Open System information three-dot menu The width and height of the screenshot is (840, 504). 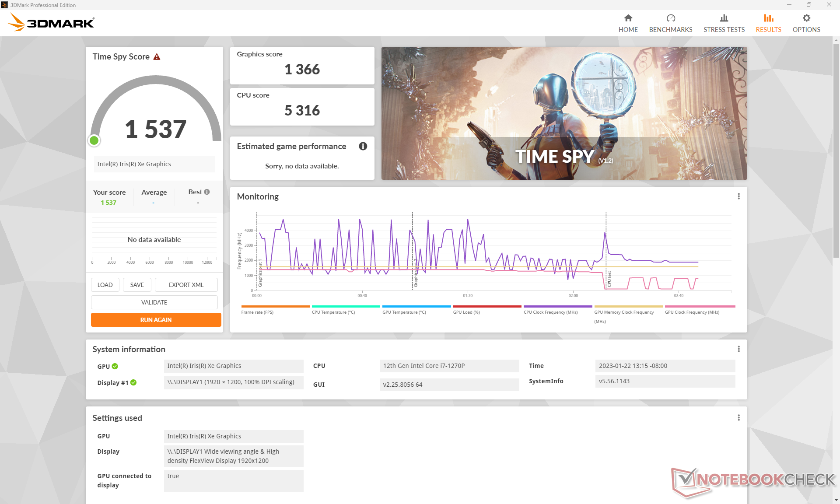pyautogui.click(x=738, y=349)
